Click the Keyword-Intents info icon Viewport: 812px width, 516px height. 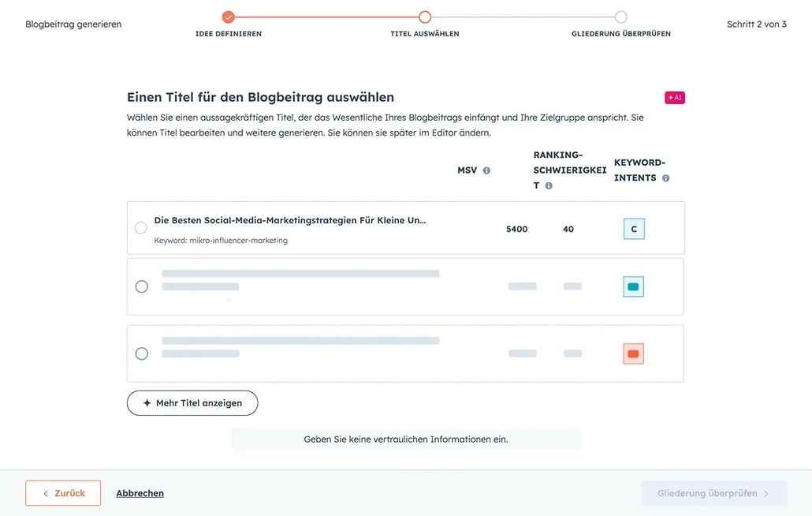pos(666,178)
